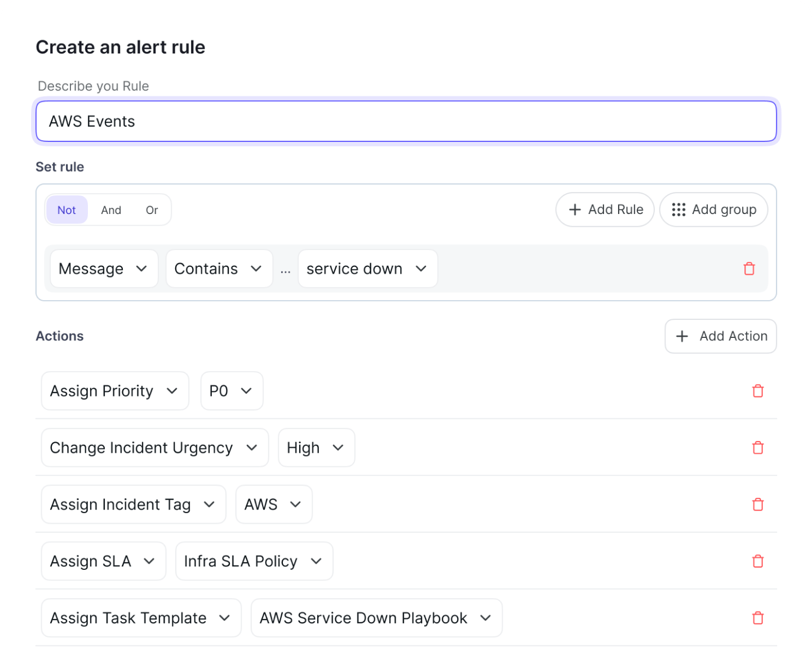Open the High urgency dropdown
Screen dimensions: 812x669
pos(316,448)
